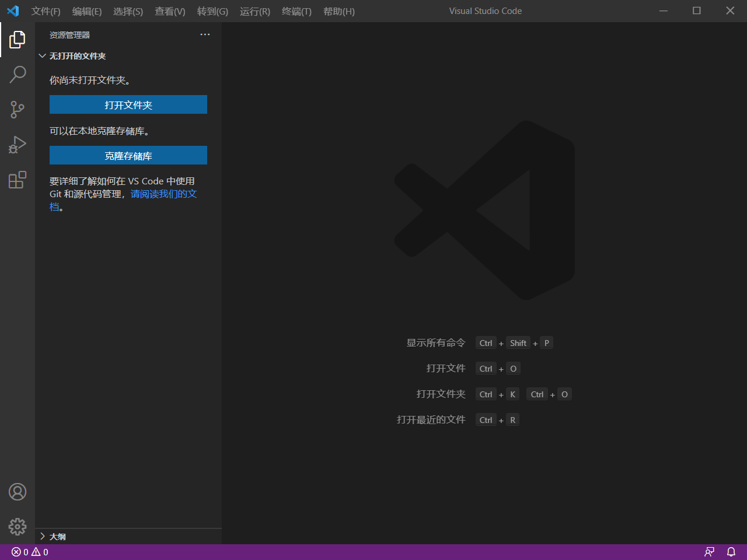Click the 打开文件 shortcut label

[x=446, y=369]
